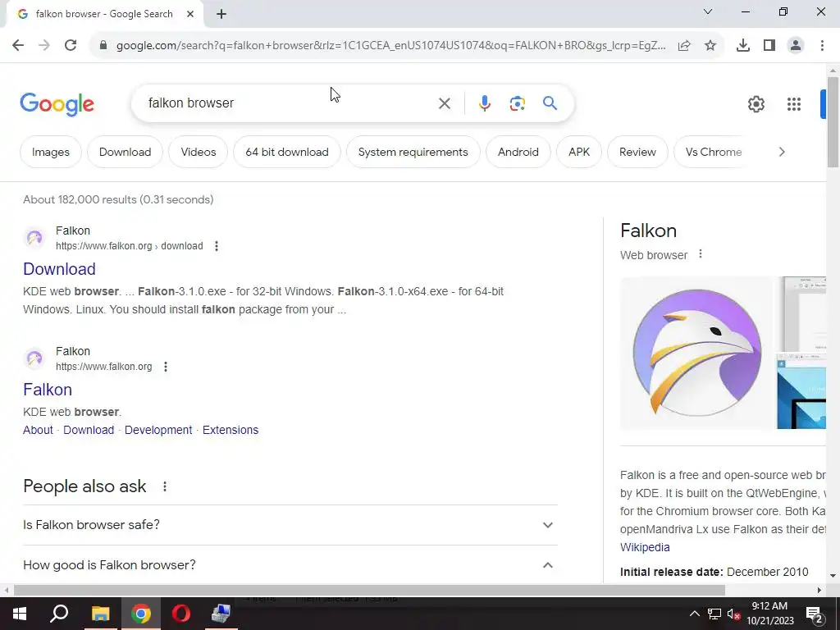Click the Chrome address bar URL

point(391,46)
